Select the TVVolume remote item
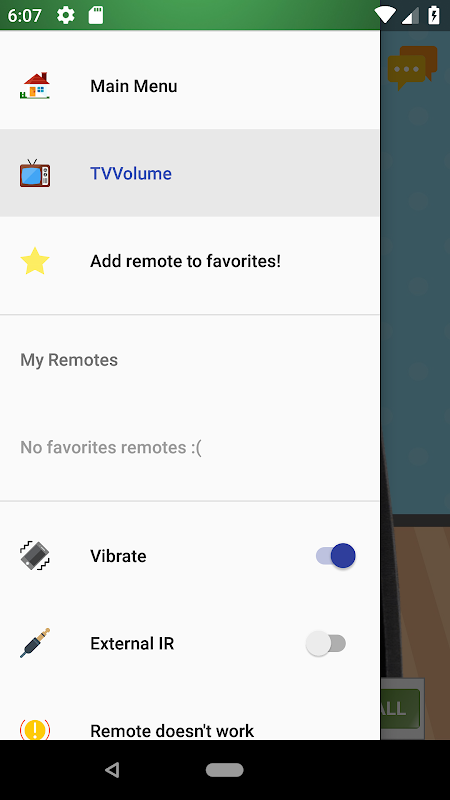 click(189, 173)
